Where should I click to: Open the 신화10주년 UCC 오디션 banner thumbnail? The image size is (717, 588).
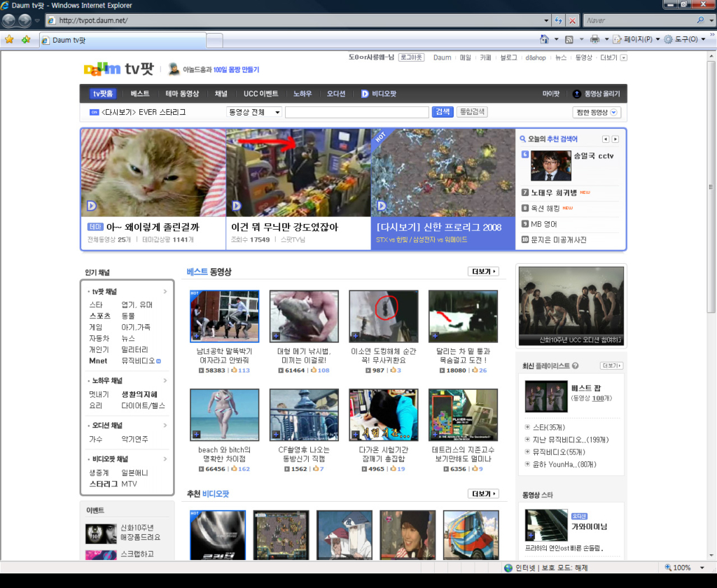coord(571,306)
